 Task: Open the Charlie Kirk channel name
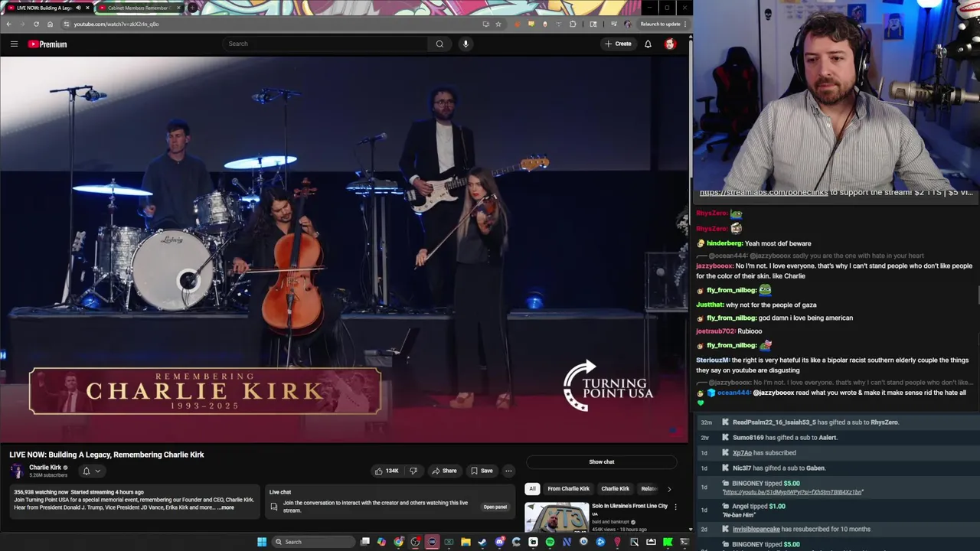coord(45,468)
